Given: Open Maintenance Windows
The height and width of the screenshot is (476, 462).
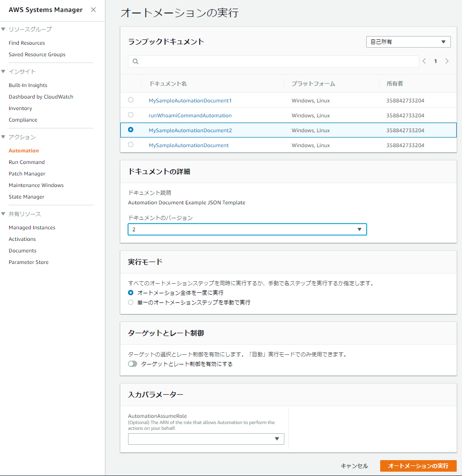Looking at the screenshot, I should pos(36,185).
